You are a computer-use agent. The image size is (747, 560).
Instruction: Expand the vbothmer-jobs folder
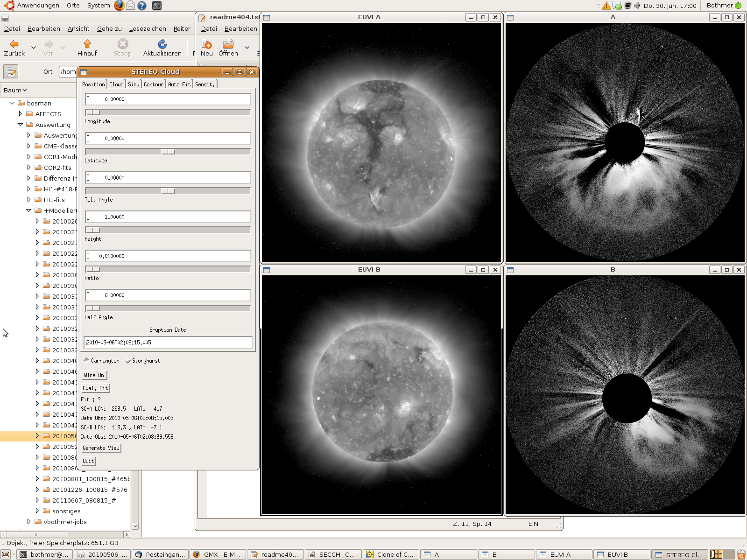[28, 521]
